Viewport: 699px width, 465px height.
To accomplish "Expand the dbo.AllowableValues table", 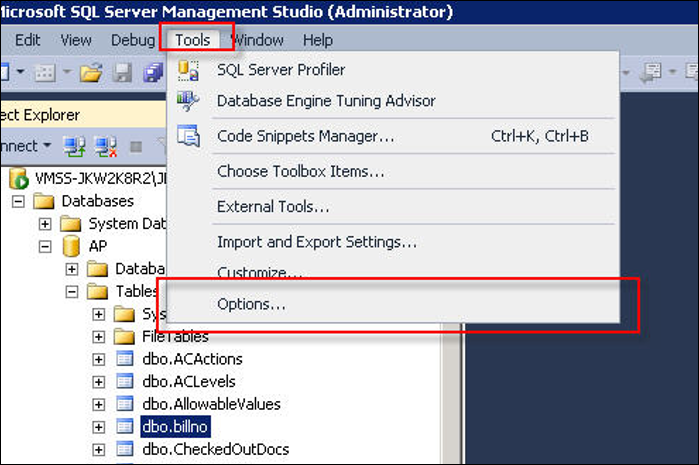I will 99,404.
